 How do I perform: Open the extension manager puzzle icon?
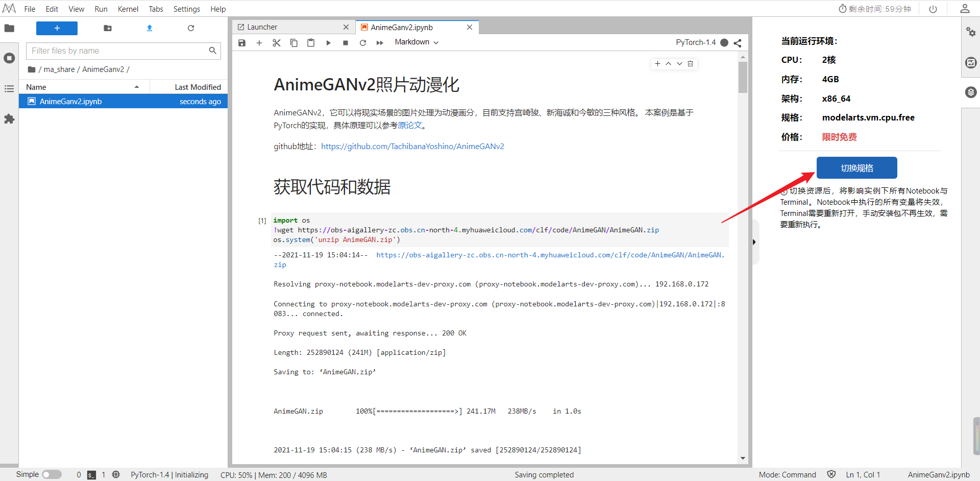[x=9, y=119]
